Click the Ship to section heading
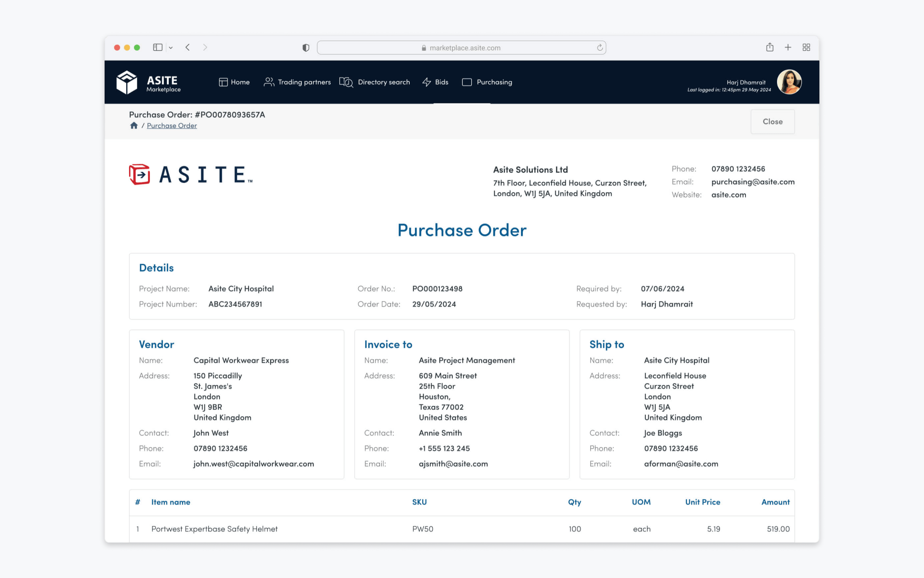 [607, 345]
